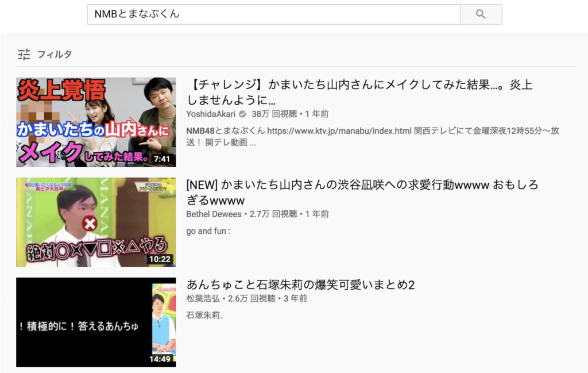Visit the 松葉浩弘 channel
Screen dimensions: 588x373
(203, 298)
